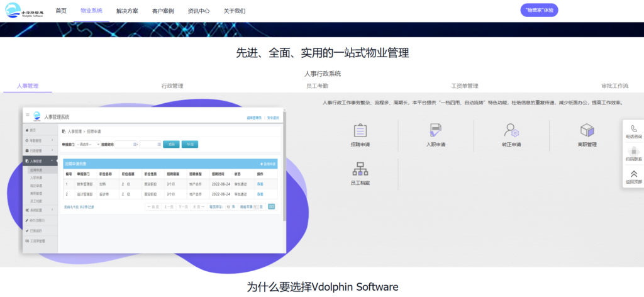This screenshot has width=644, height=297.
Task: Expand 考勤管理 in the preview sidebar
Action: click(x=40, y=140)
